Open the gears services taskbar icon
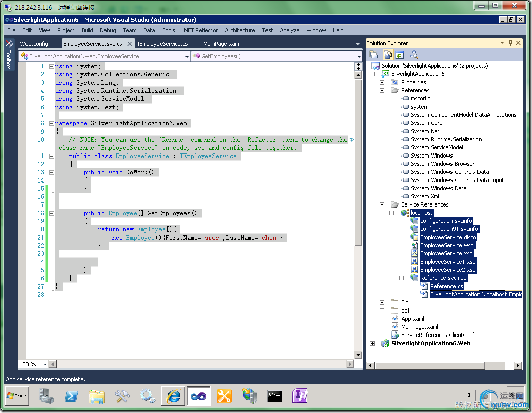 tap(148, 396)
